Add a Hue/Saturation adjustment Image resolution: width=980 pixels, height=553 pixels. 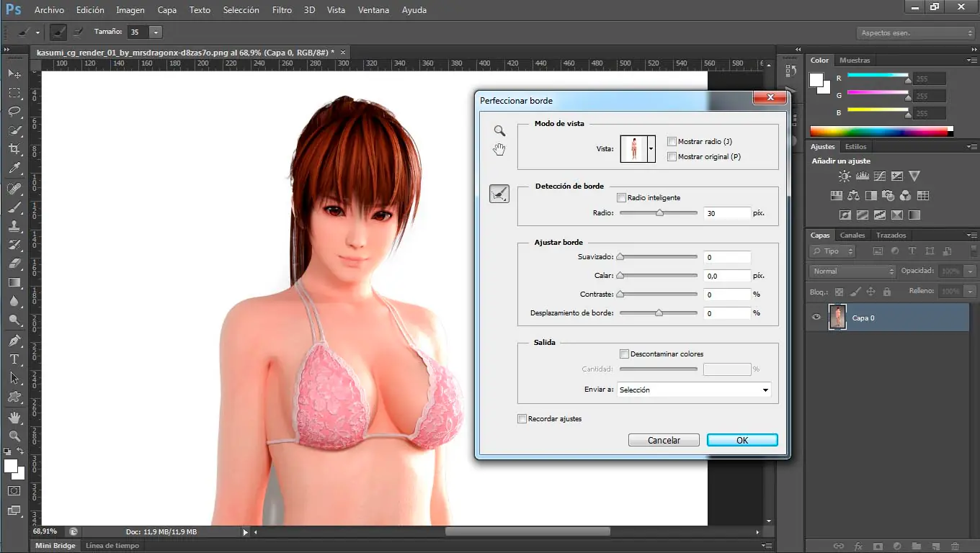click(837, 195)
